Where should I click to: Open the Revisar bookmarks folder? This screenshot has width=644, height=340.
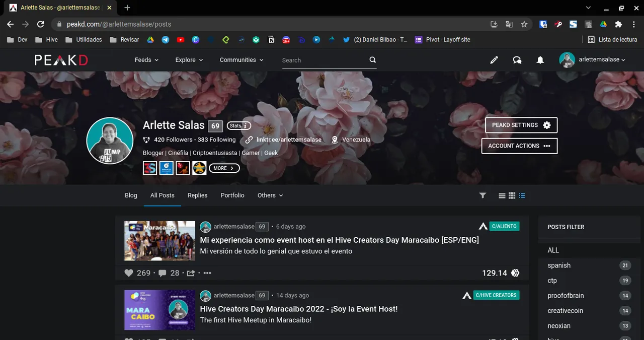coord(124,40)
